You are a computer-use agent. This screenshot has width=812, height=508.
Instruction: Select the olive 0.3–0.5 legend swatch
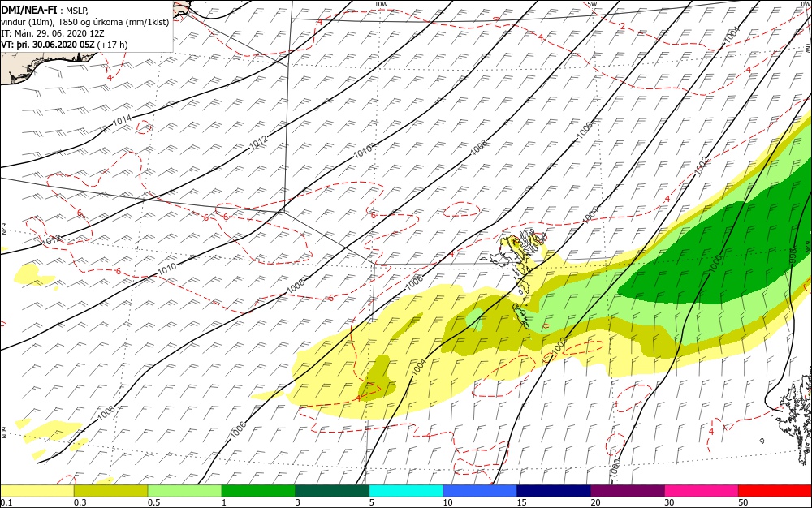click(x=110, y=491)
